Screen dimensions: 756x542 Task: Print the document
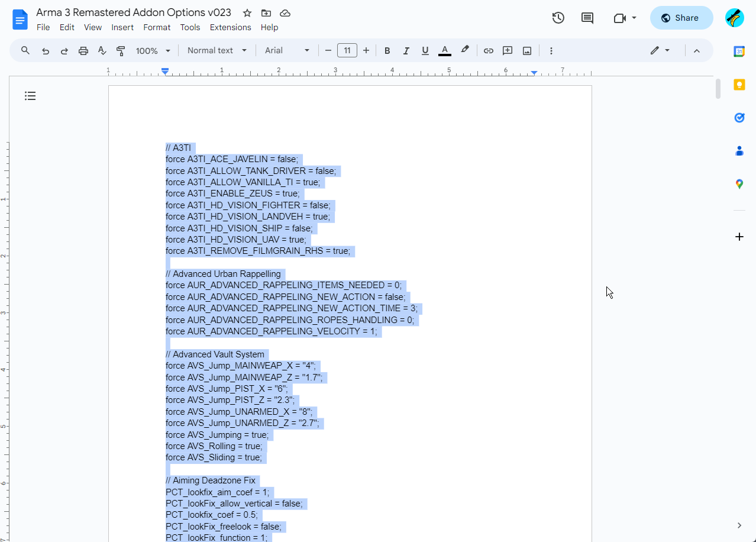tap(83, 51)
